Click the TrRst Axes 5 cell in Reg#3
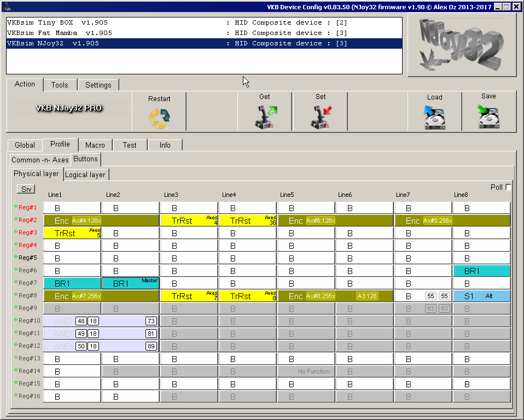This screenshot has height=420, width=524. (72, 233)
